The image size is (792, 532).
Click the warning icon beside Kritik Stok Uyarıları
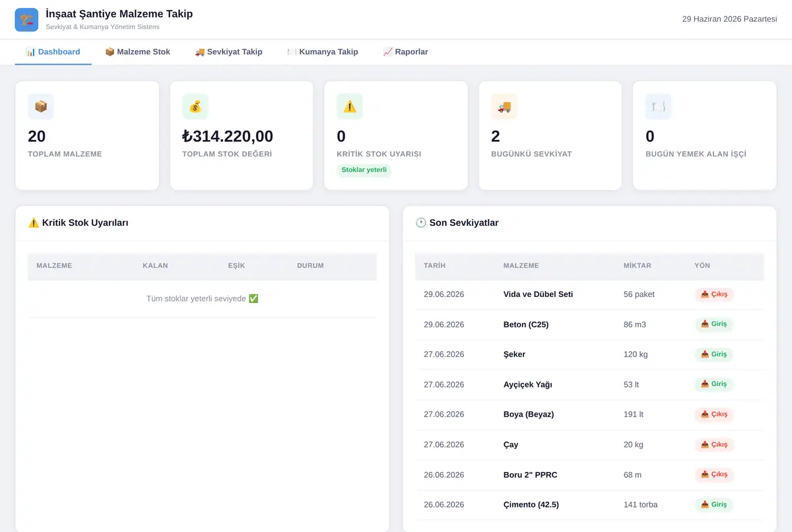point(34,223)
